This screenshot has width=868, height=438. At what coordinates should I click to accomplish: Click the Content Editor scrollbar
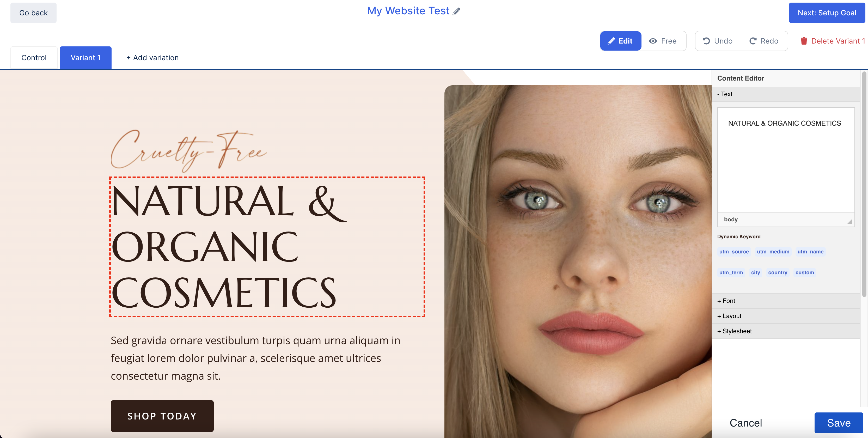tap(864, 184)
